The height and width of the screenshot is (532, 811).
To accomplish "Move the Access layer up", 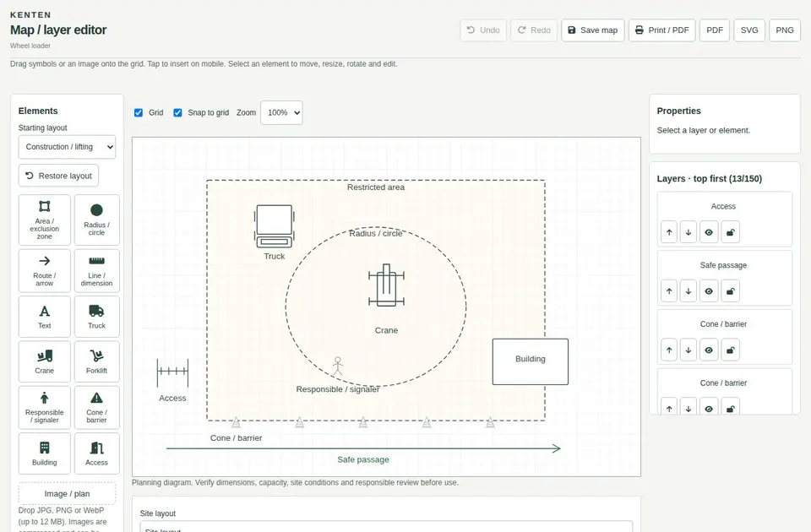I will click(x=669, y=232).
